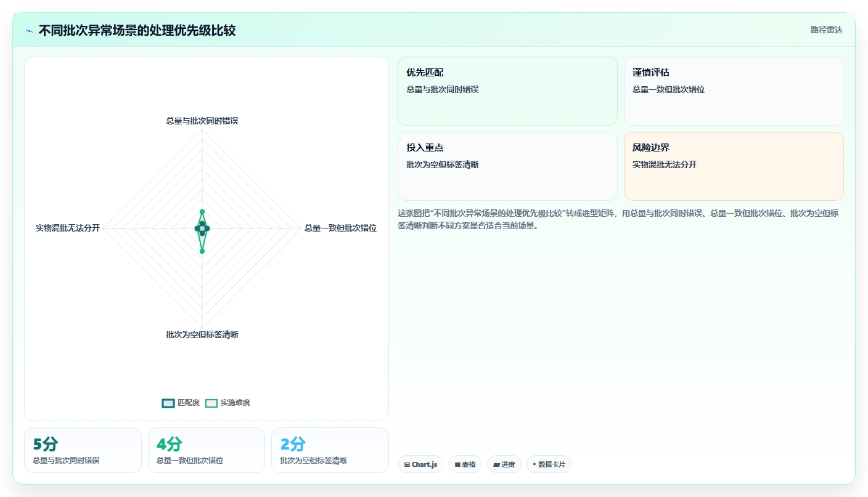Open the 风险边界 card

pos(734,166)
